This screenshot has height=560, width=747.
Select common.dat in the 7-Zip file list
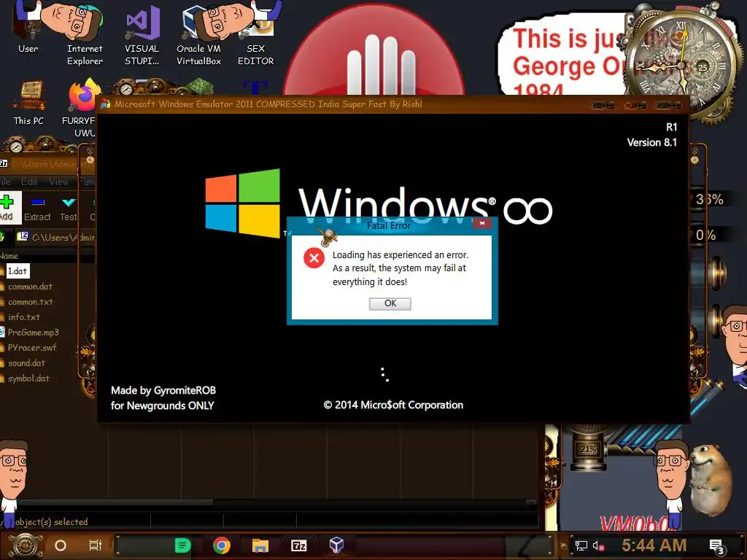29,287
